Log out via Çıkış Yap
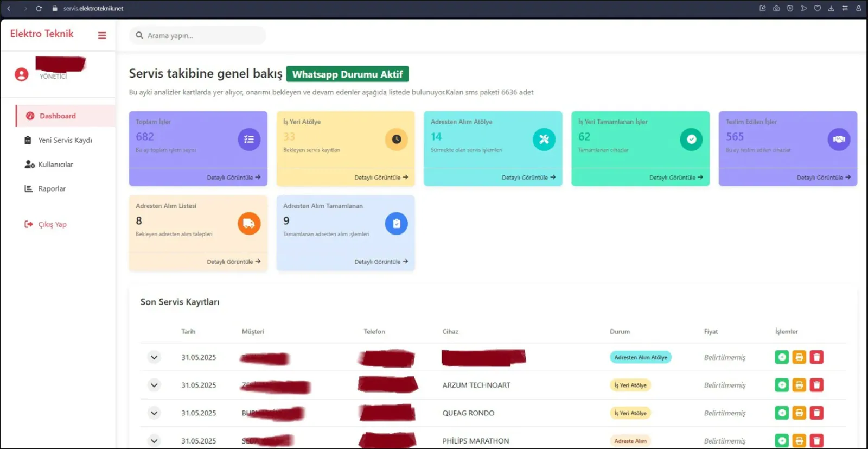868x449 pixels. pyautogui.click(x=46, y=224)
